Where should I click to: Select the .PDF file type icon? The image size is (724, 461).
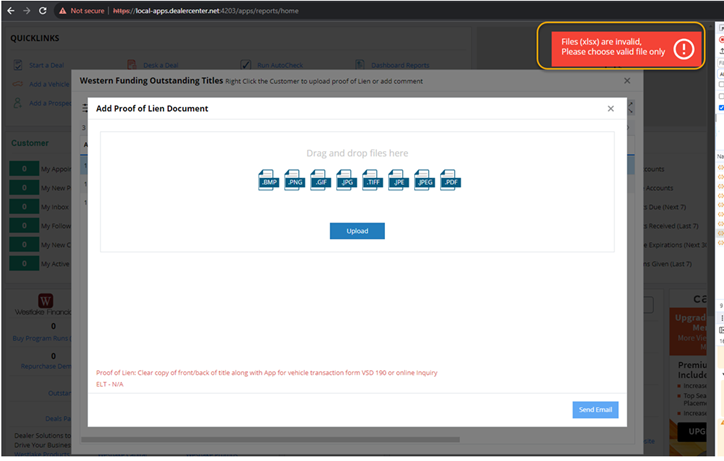(x=450, y=180)
